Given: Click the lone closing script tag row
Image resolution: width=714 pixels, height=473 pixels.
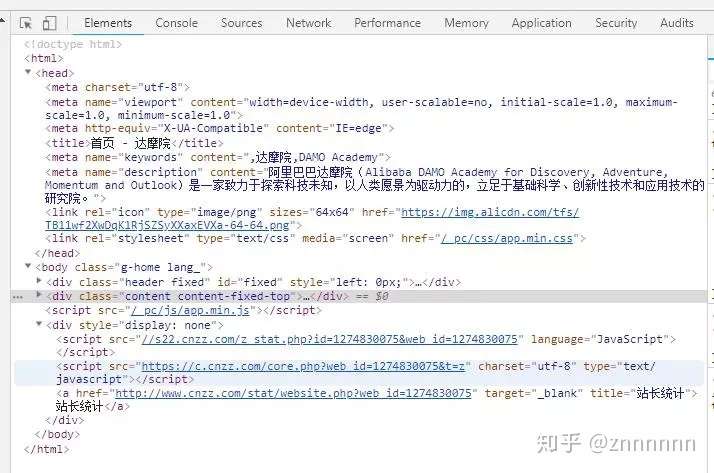Looking at the screenshot, I should [x=86, y=352].
